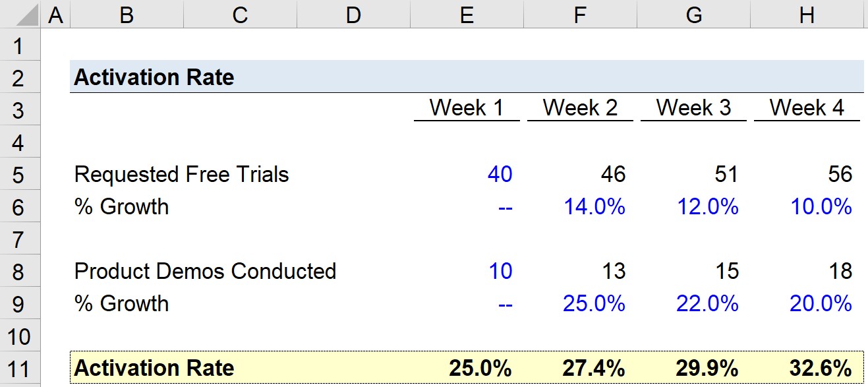The image size is (868, 387).
Task: Click Week 4 requested trials value 56
Action: (x=840, y=174)
